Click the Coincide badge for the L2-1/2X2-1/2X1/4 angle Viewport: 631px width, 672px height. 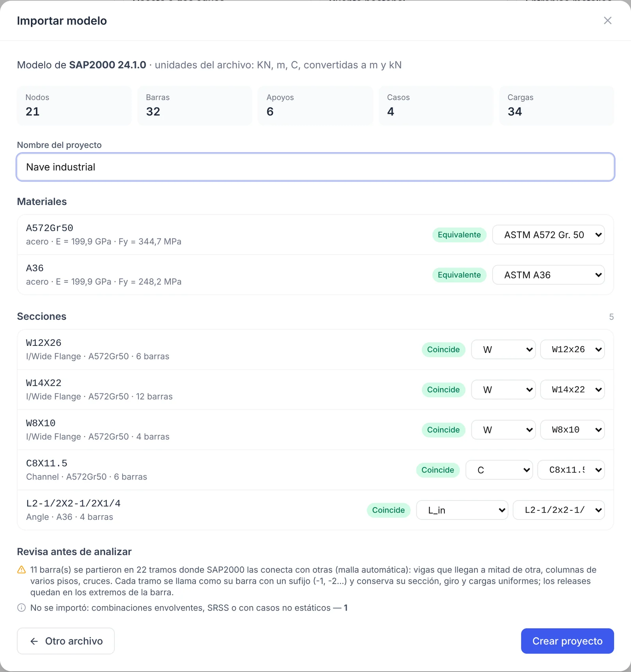388,510
